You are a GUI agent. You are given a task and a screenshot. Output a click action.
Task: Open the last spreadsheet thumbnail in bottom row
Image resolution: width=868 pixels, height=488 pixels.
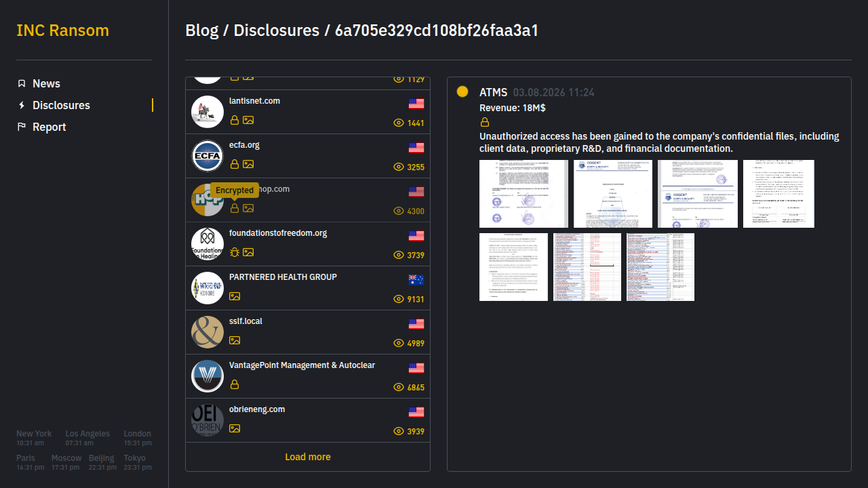tap(660, 267)
